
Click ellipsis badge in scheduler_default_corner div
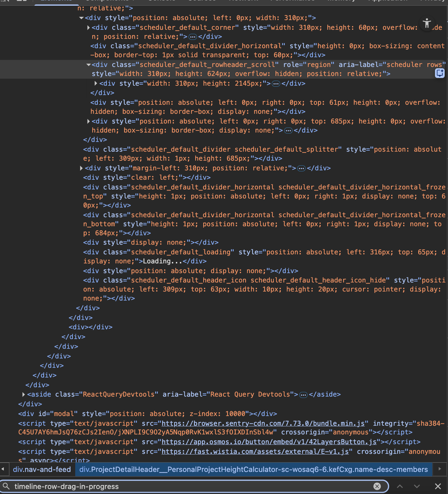click(x=193, y=37)
